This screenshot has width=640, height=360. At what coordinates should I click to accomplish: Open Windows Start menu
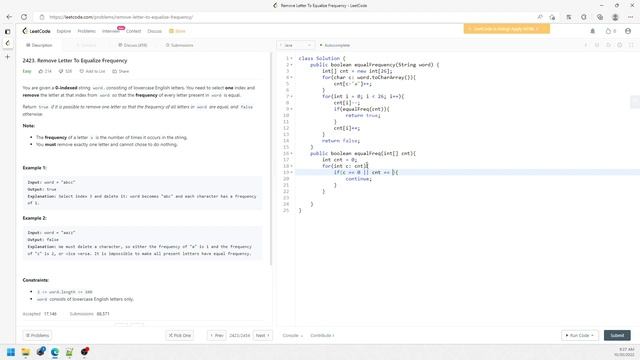(x=11, y=352)
